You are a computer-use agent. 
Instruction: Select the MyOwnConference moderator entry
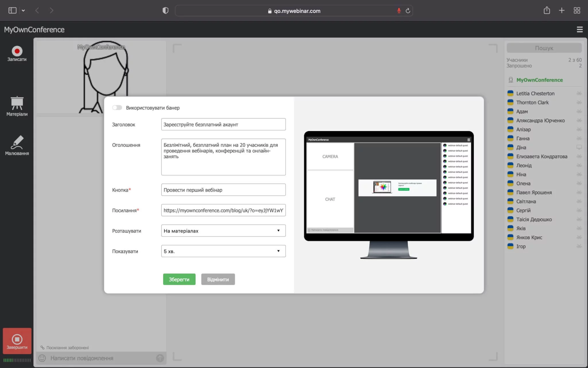tap(539, 80)
